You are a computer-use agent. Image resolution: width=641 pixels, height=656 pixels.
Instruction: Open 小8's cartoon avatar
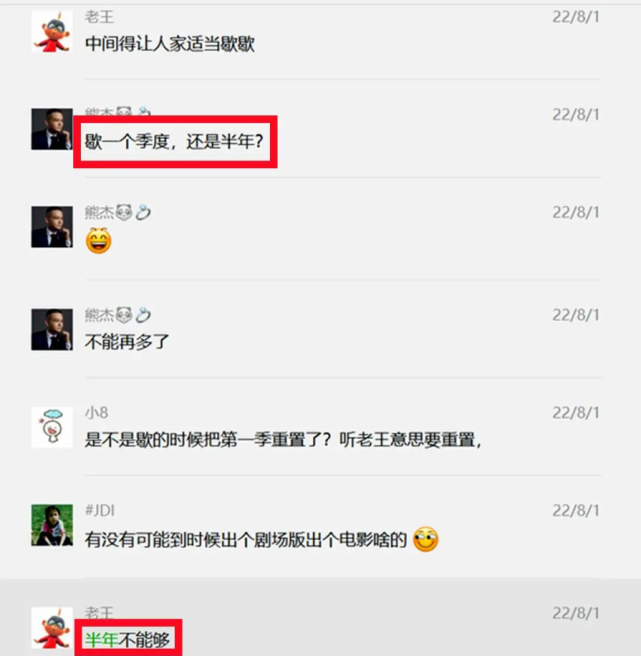[x=52, y=427]
